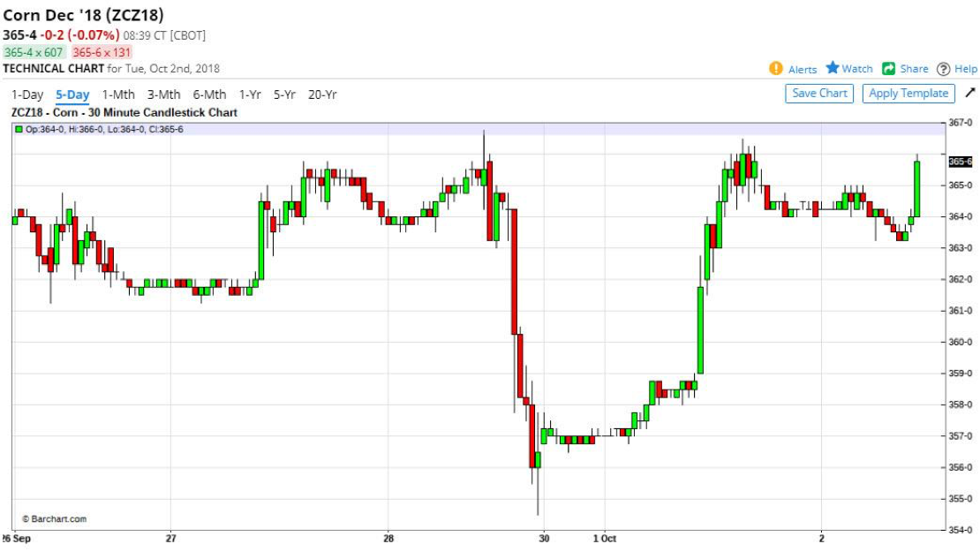The height and width of the screenshot is (559, 980).
Task: Select the 5-Day timeframe tab
Action: (72, 94)
